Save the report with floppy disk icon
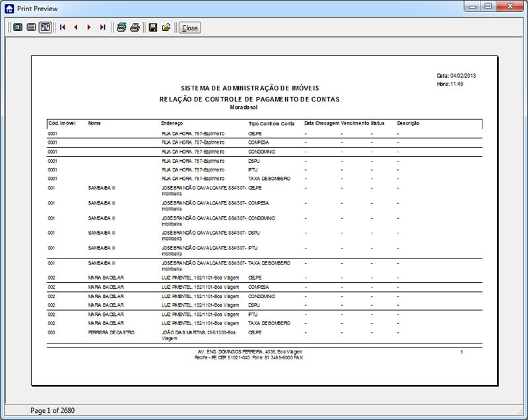Viewport: 528px width, 420px height. [153, 28]
